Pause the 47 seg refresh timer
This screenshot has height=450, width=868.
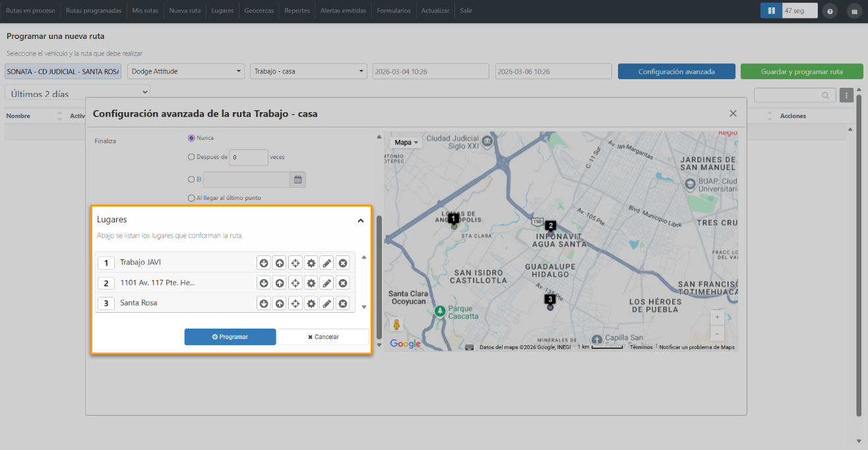tap(771, 11)
